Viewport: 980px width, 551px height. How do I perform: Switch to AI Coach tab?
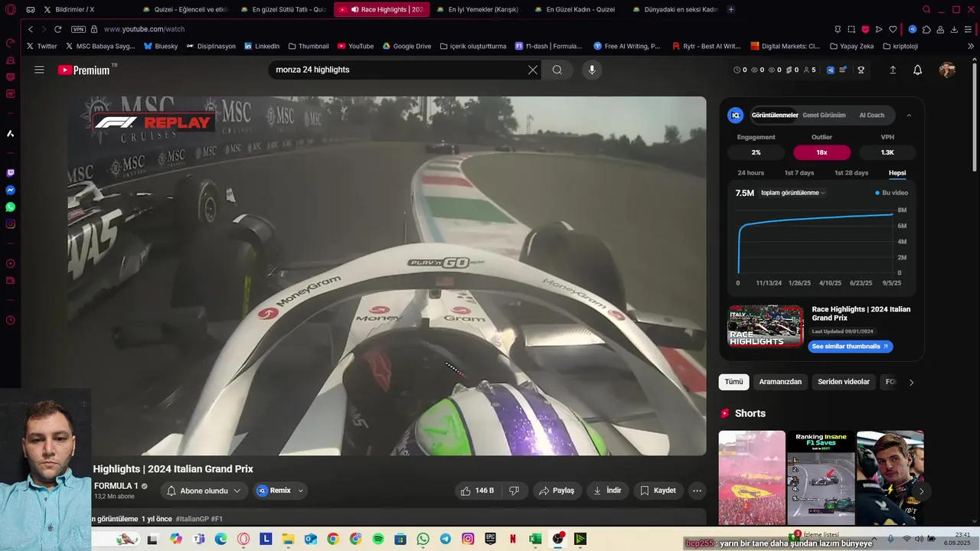(871, 116)
